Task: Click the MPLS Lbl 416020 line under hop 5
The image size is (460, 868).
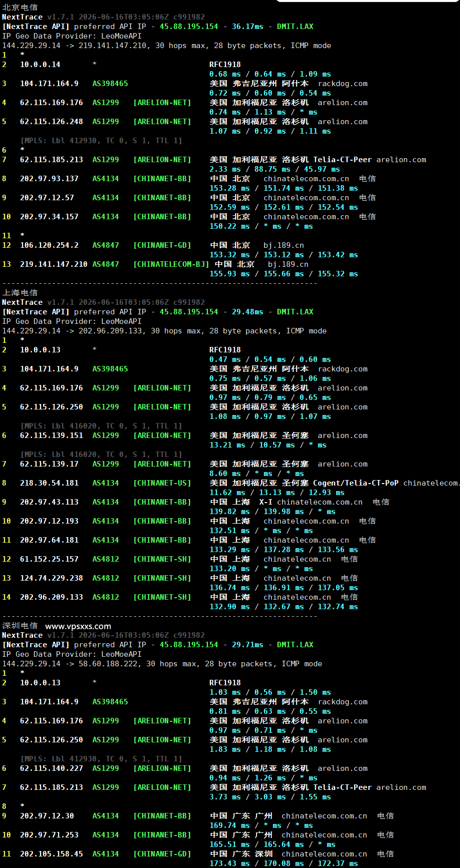Action: tap(101, 426)
